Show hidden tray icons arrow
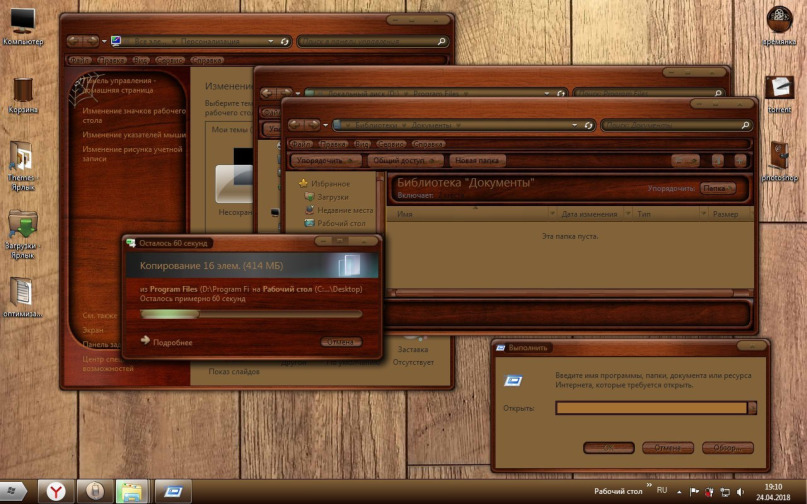The height and width of the screenshot is (504, 807). pyautogui.click(x=679, y=492)
